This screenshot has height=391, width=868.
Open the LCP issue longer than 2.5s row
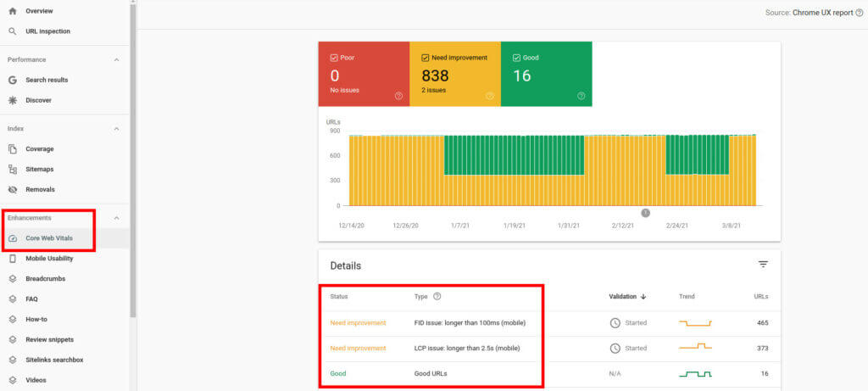pos(549,349)
